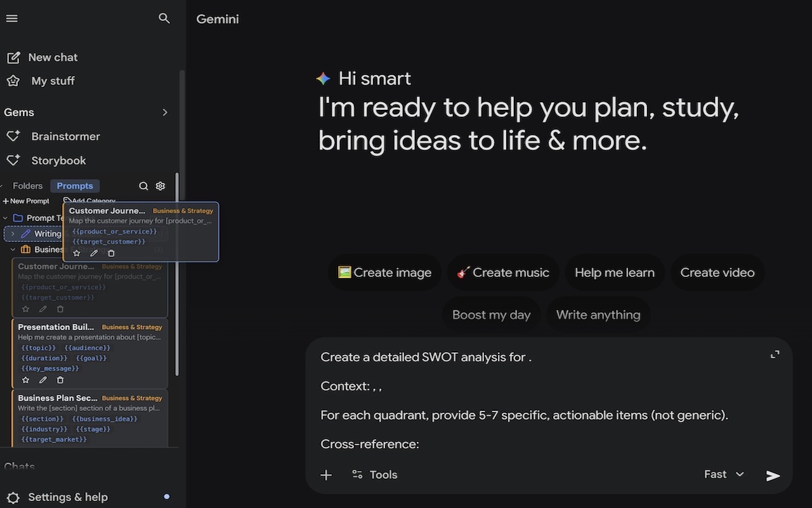
Task: Open prompt settings gear icon
Action: click(160, 186)
